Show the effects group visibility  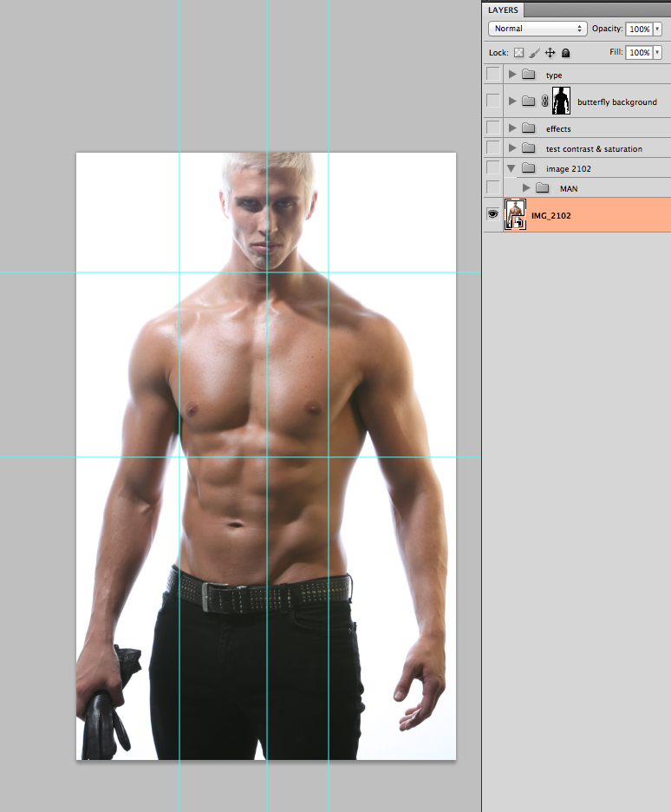[493, 128]
